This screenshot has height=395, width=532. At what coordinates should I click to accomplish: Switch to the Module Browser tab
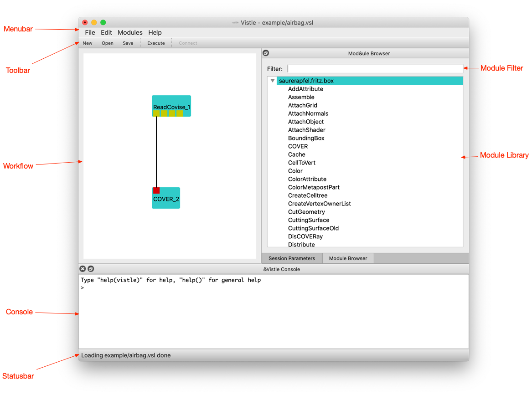[348, 258]
